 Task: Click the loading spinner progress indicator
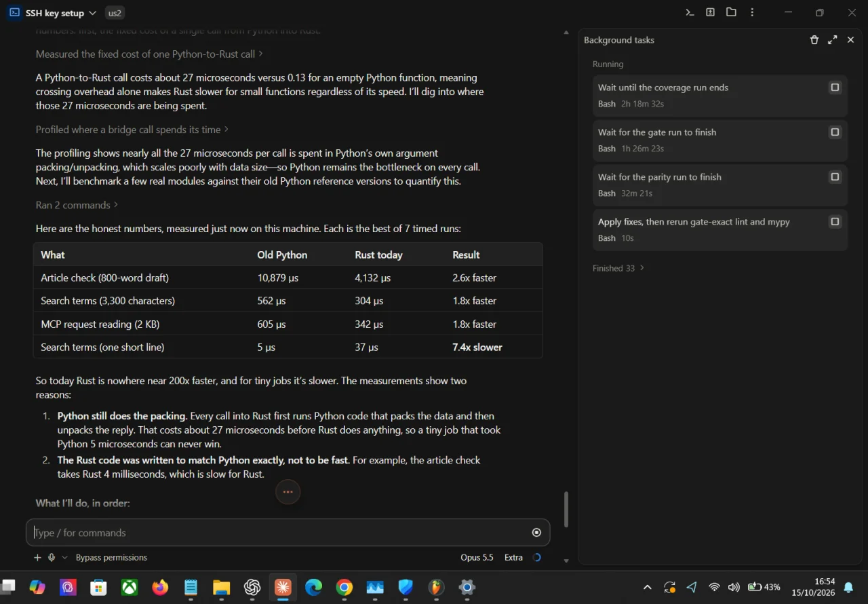536,557
